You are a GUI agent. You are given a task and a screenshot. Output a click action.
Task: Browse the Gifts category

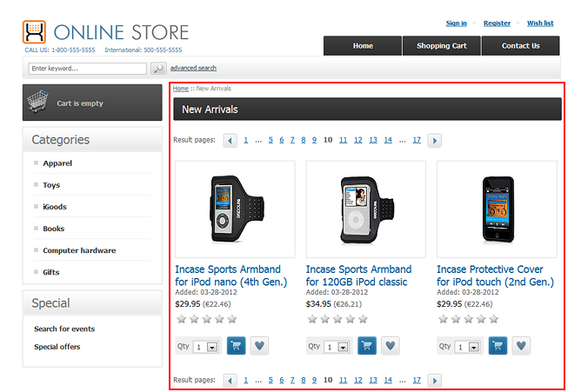51,272
